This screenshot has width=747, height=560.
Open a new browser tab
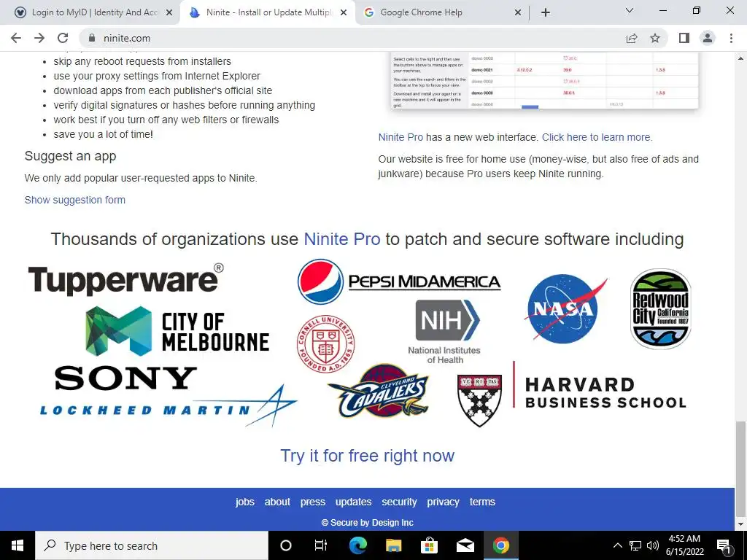(546, 12)
